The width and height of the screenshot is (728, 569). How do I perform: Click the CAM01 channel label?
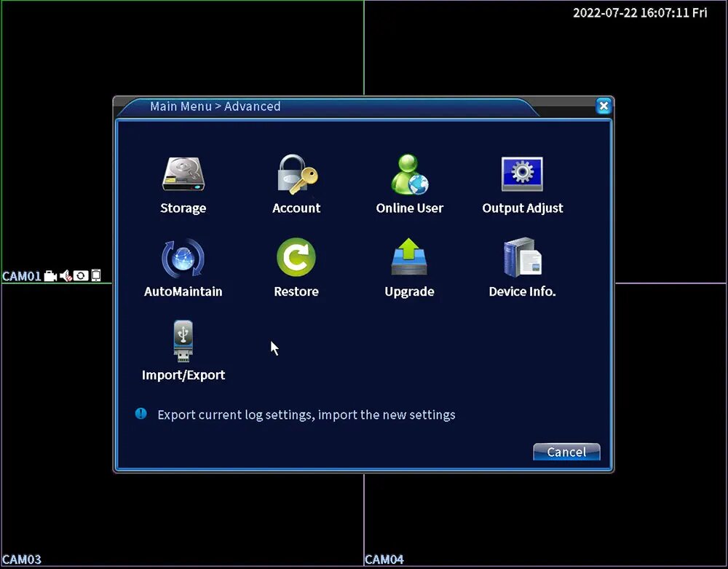(22, 276)
